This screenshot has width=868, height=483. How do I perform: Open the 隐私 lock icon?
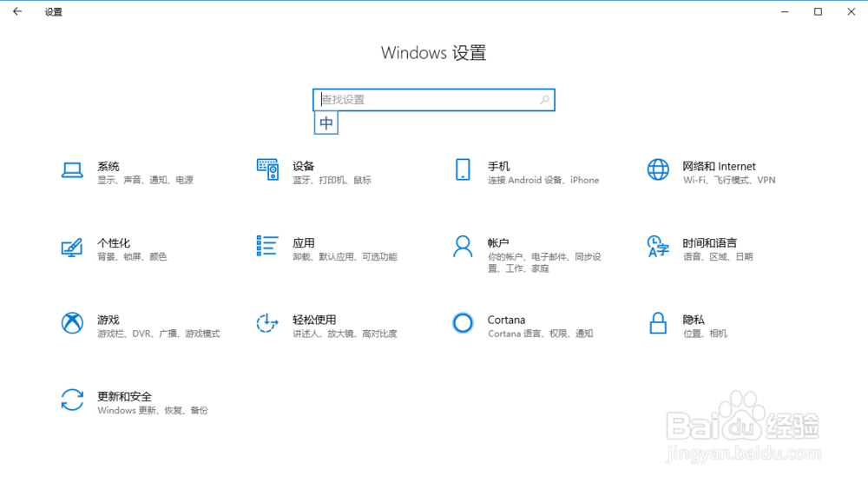click(658, 323)
